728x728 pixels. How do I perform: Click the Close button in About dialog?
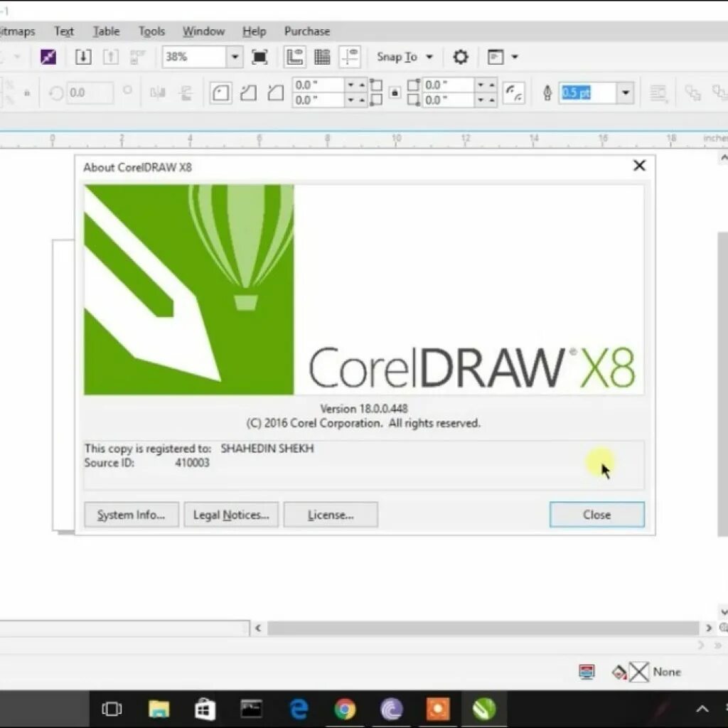click(597, 515)
